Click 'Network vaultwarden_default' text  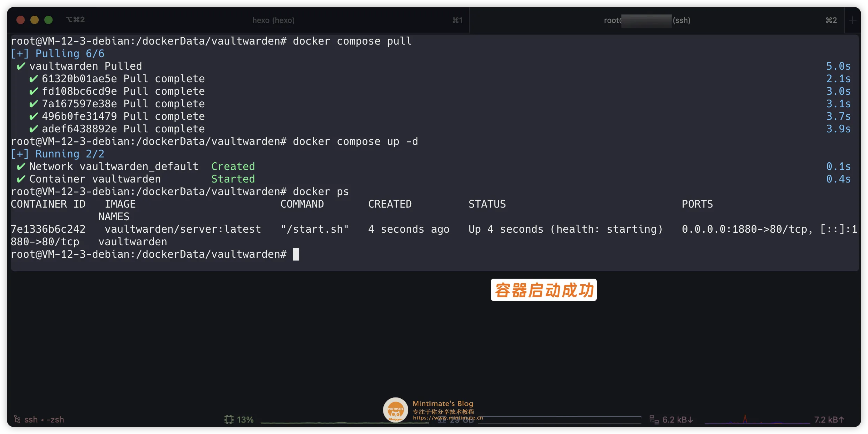pyautogui.click(x=114, y=166)
